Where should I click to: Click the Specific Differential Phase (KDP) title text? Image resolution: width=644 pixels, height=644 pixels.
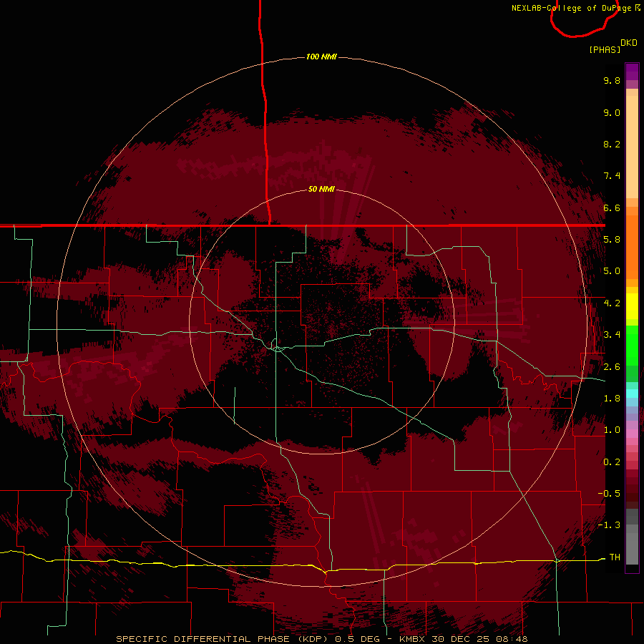tap(221, 639)
